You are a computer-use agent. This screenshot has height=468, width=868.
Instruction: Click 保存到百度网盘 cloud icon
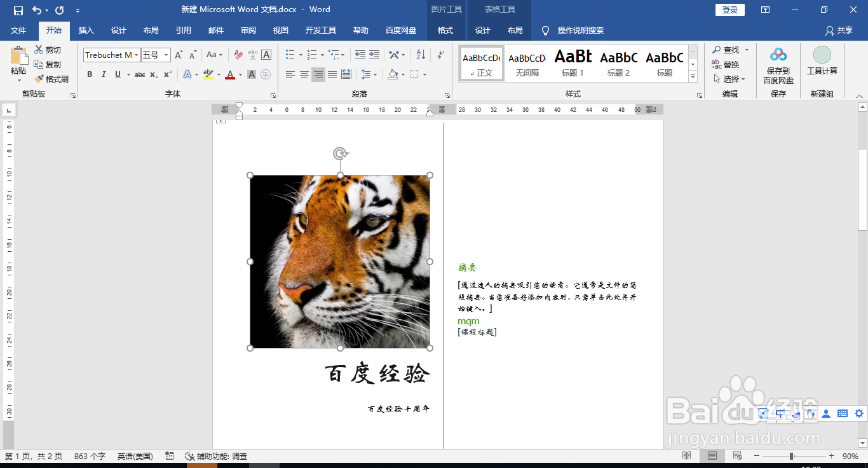point(778,55)
